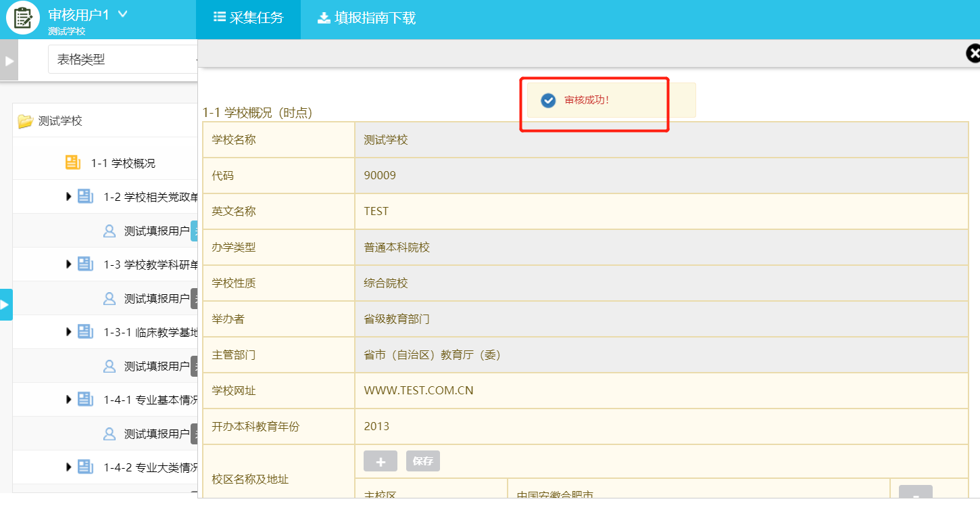Open the 表格类型 dropdown selector
This screenshot has height=512, width=980.
122,60
